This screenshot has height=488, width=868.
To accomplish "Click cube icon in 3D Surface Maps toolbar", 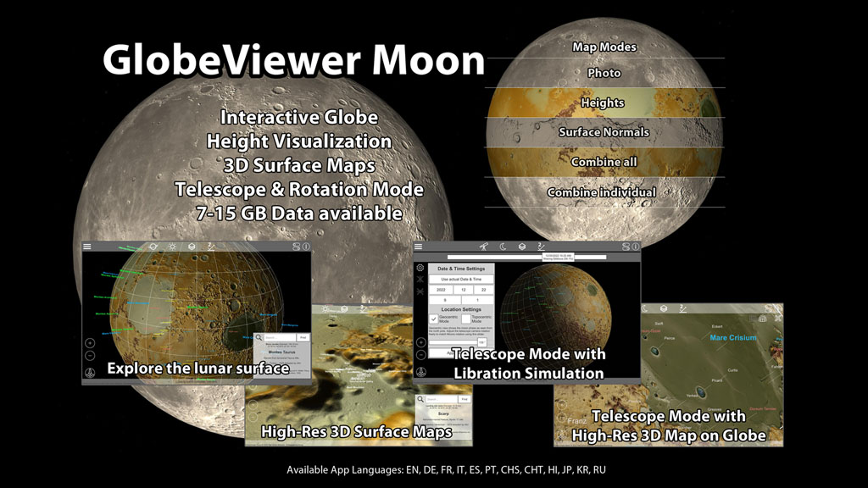I will tap(344, 308).
